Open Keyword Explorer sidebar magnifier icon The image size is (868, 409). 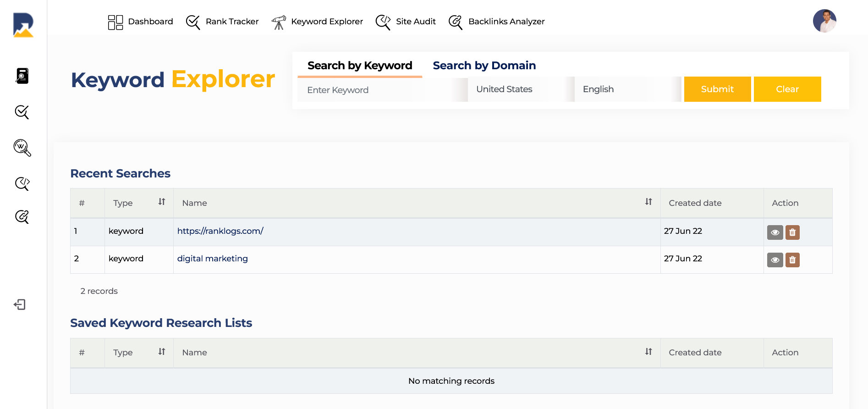22,148
